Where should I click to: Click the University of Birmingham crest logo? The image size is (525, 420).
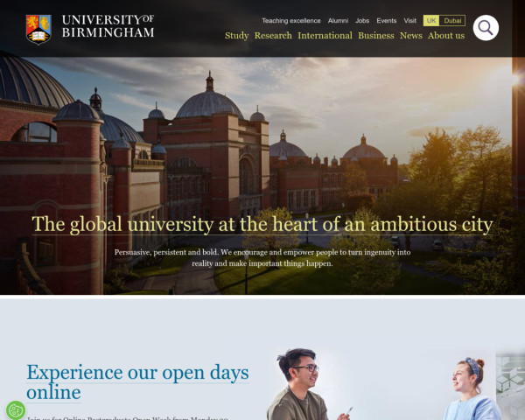38,30
